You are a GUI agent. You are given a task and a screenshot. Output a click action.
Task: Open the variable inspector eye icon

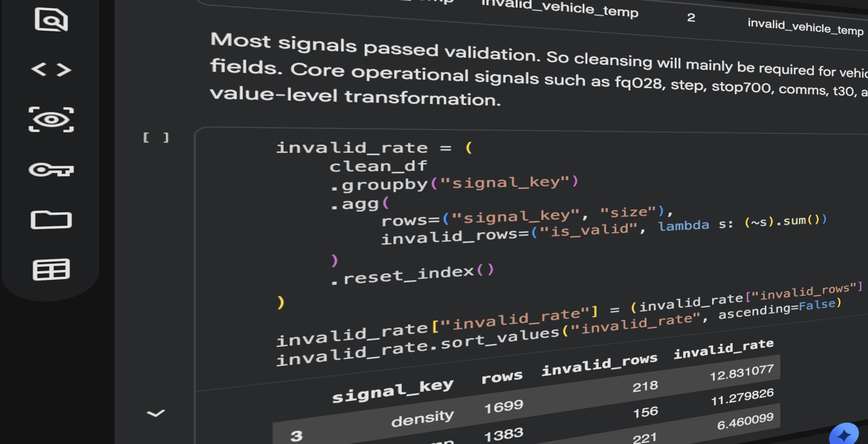point(51,120)
